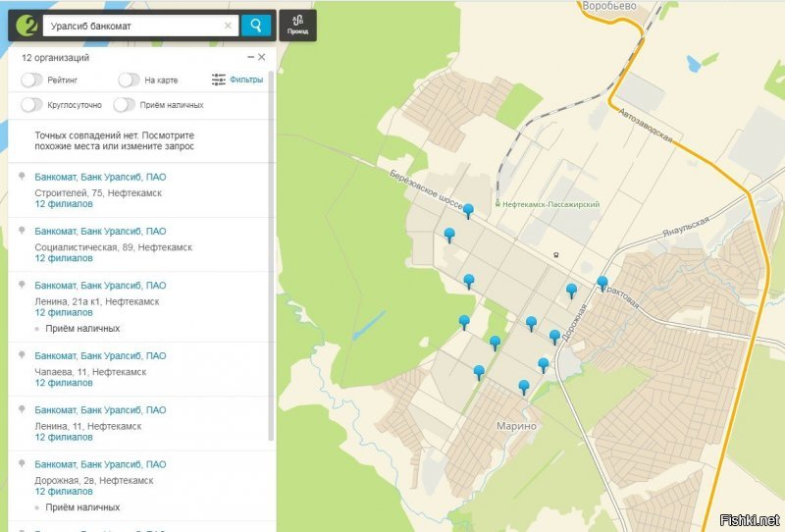Click the bus stop icon on the map

(555, 255)
